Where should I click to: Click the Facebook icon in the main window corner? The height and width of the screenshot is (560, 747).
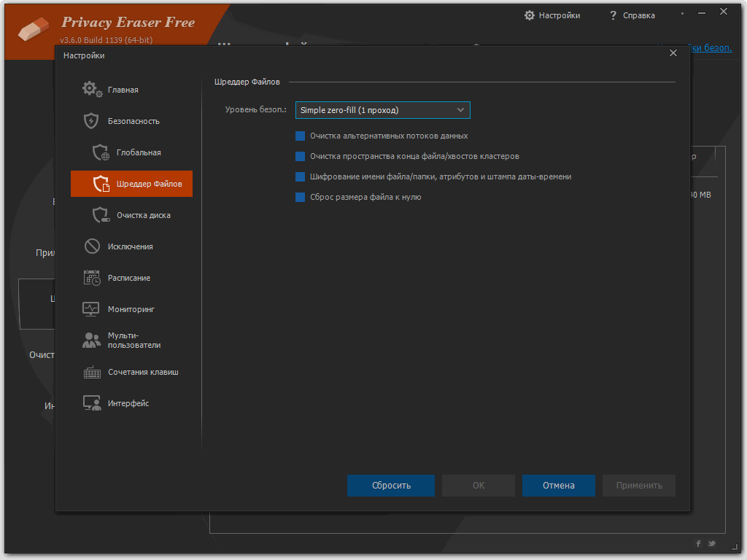[698, 543]
